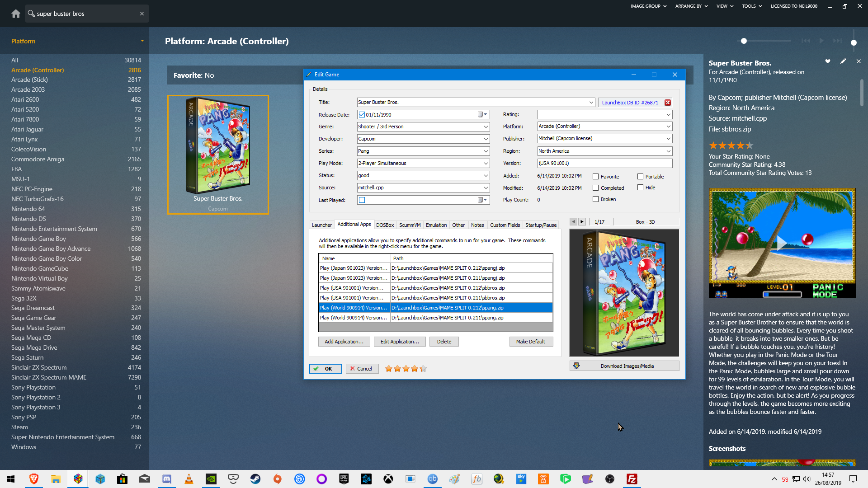Screen dimensions: 868x488
Task: Open Release Date calendar picker
Action: (483, 115)
